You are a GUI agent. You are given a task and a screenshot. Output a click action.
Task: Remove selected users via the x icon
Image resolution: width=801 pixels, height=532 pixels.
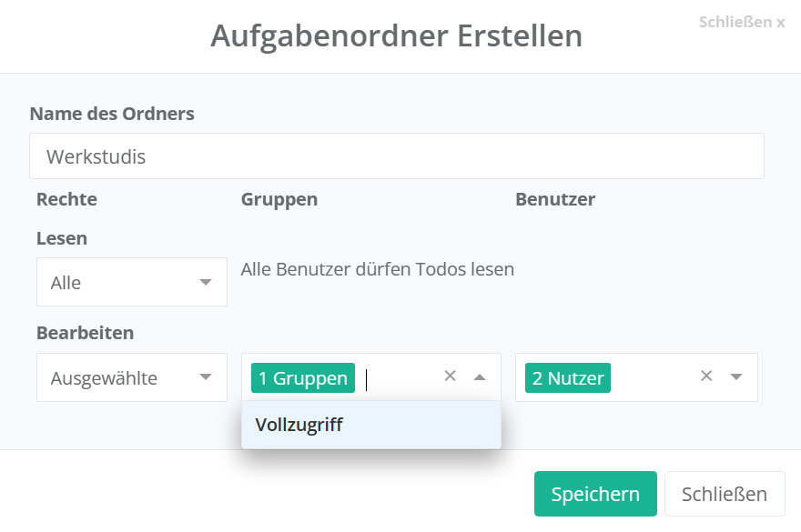706,376
